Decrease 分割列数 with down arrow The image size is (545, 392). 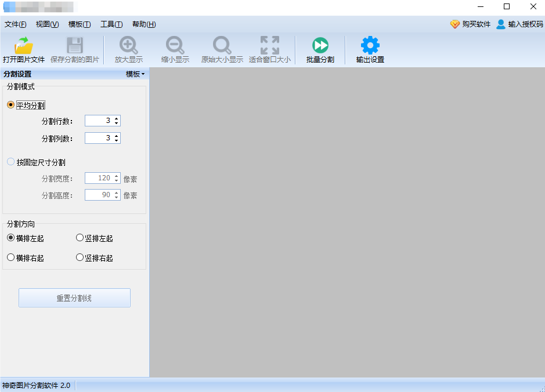point(117,140)
